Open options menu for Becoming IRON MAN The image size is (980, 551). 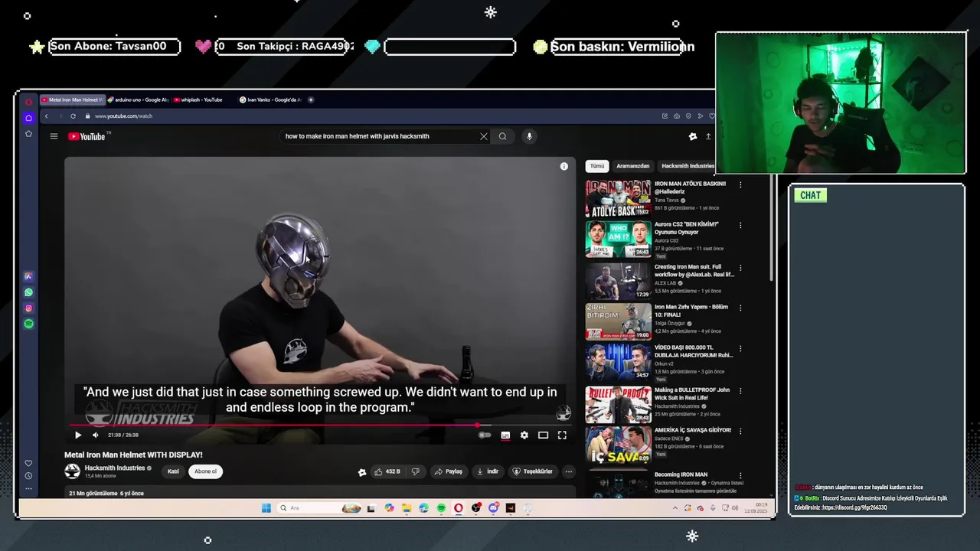(740, 475)
